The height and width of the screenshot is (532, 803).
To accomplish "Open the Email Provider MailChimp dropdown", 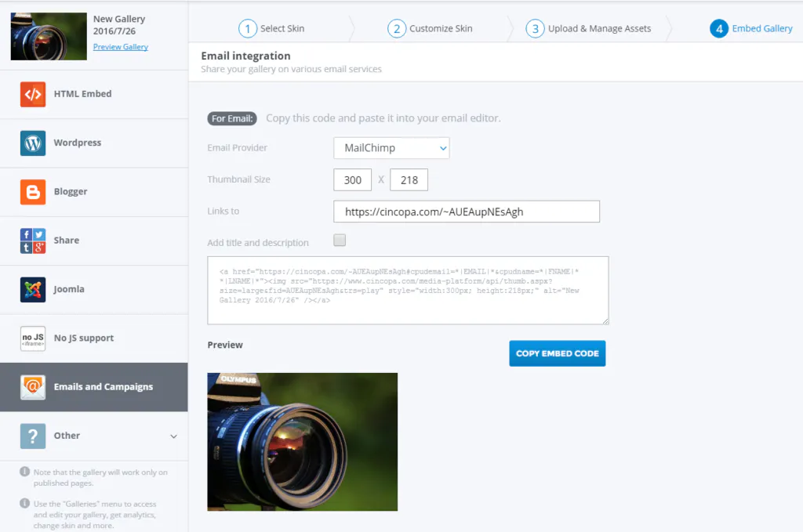I will point(391,148).
